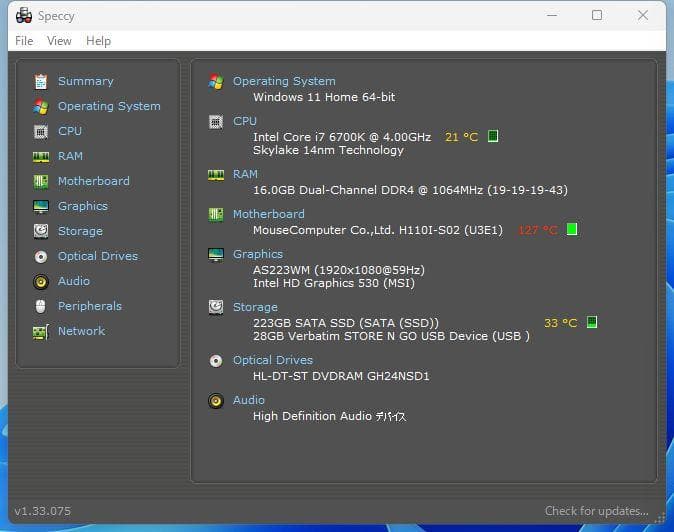Select Storage label in the sidebar

pyautogui.click(x=80, y=231)
